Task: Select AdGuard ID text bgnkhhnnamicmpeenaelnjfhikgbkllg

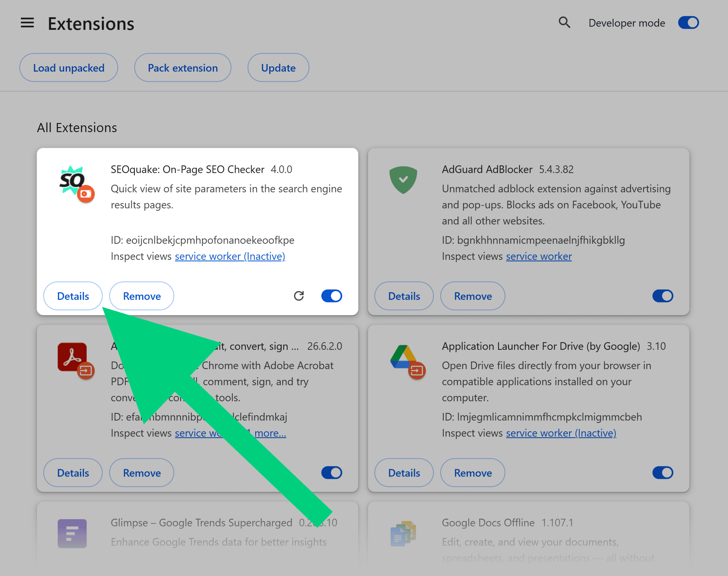Action: (541, 240)
